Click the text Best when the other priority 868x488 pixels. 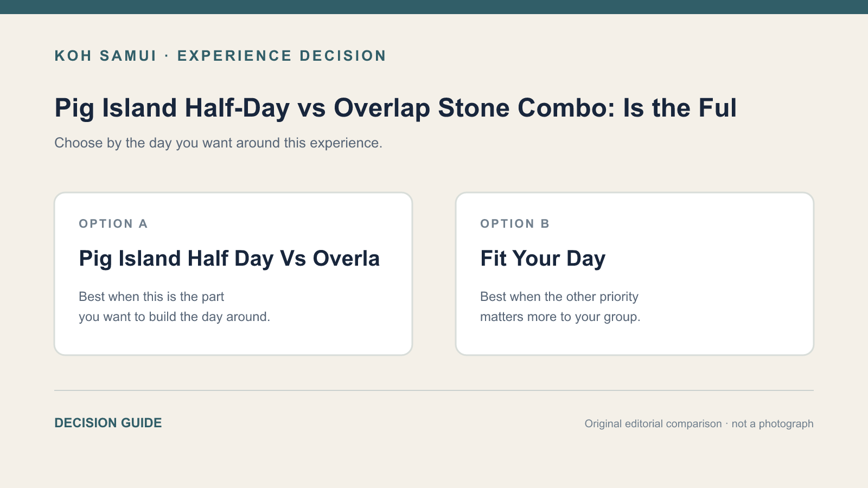tap(559, 297)
